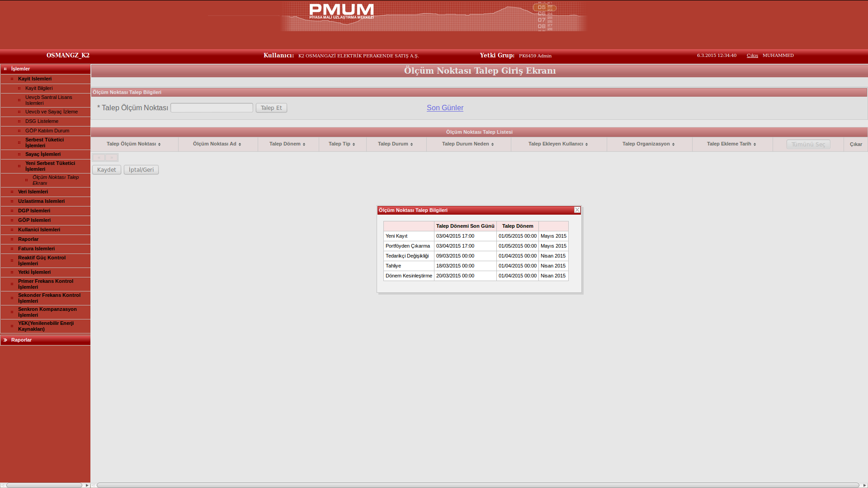868x488 pixels.
Task: Select the Yeni Kayıt row label
Action: pyautogui.click(x=396, y=236)
